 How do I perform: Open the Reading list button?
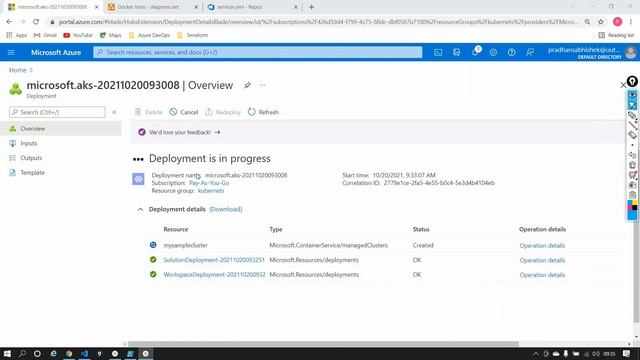(x=616, y=35)
